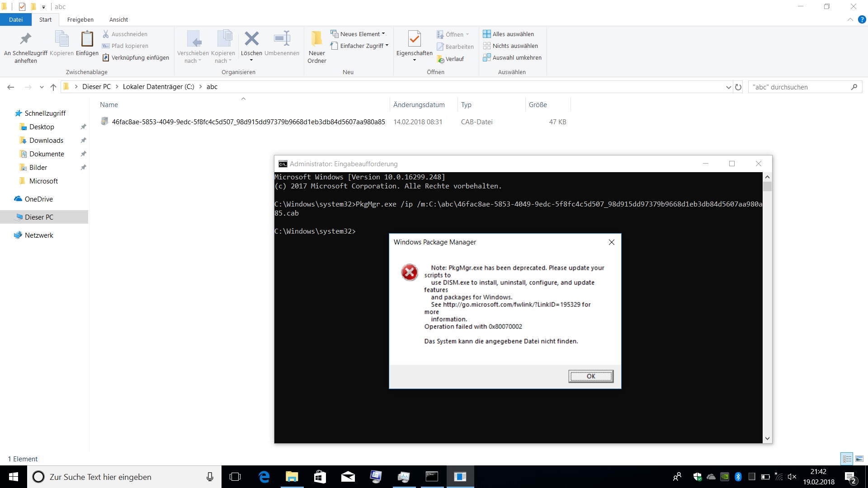Click the microphone in search box
The height and width of the screenshot is (488, 868).
210,477
